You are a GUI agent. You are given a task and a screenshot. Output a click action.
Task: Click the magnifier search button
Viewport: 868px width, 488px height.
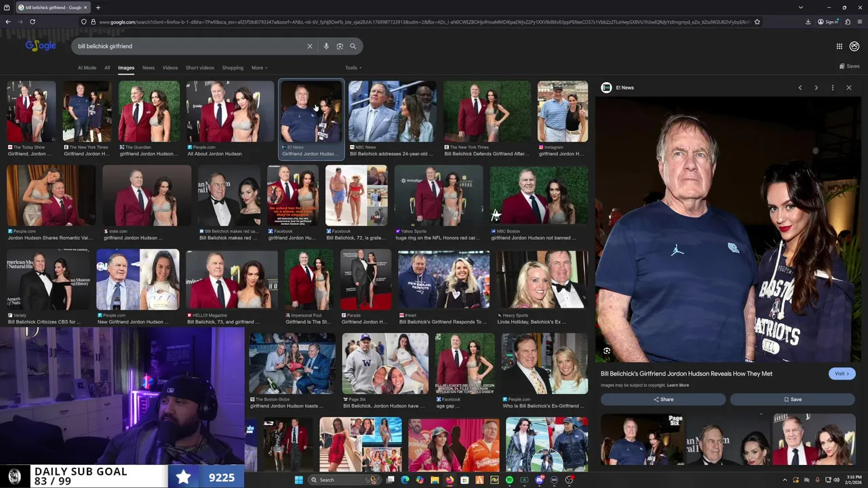pyautogui.click(x=353, y=46)
